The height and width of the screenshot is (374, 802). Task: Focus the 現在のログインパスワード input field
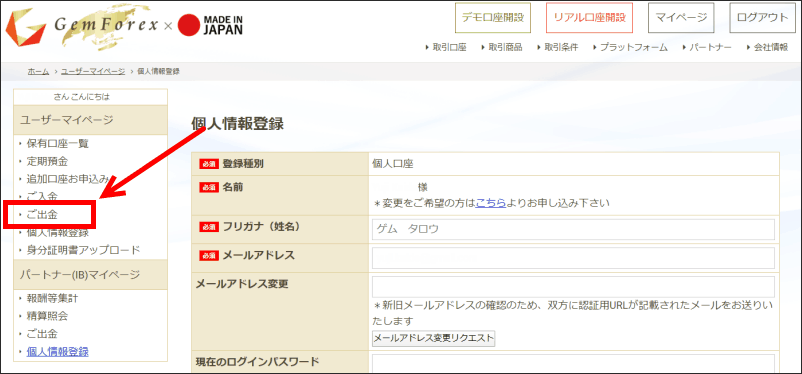point(573,364)
